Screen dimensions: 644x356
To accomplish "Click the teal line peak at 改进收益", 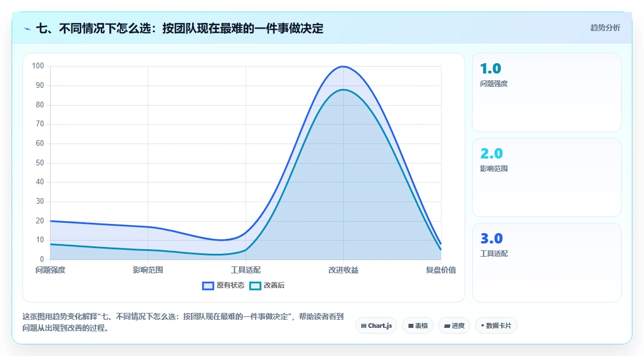I will [x=343, y=90].
